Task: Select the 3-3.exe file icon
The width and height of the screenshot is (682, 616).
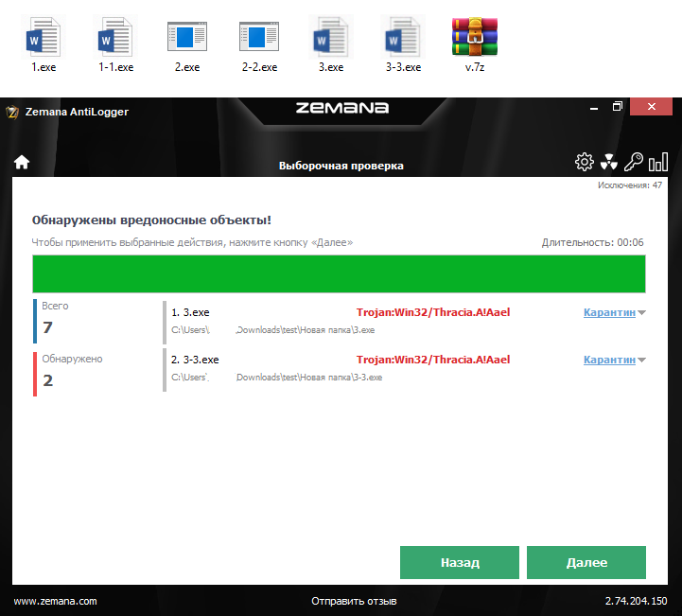Action: coord(403,38)
